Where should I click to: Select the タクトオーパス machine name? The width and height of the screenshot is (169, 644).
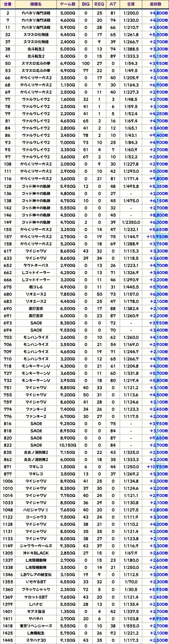pyautogui.click(x=36, y=265)
